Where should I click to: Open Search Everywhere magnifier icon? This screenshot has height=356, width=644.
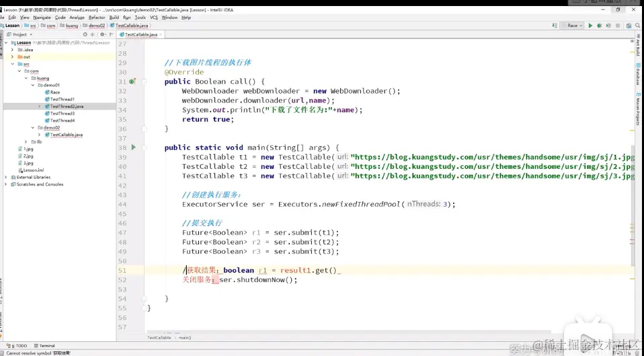coord(638,26)
